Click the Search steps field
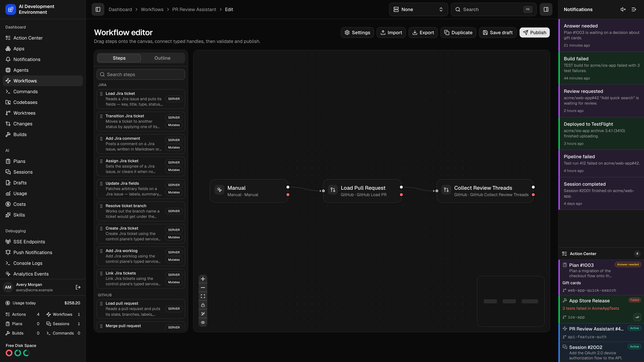The width and height of the screenshot is (644, 362). click(x=141, y=74)
